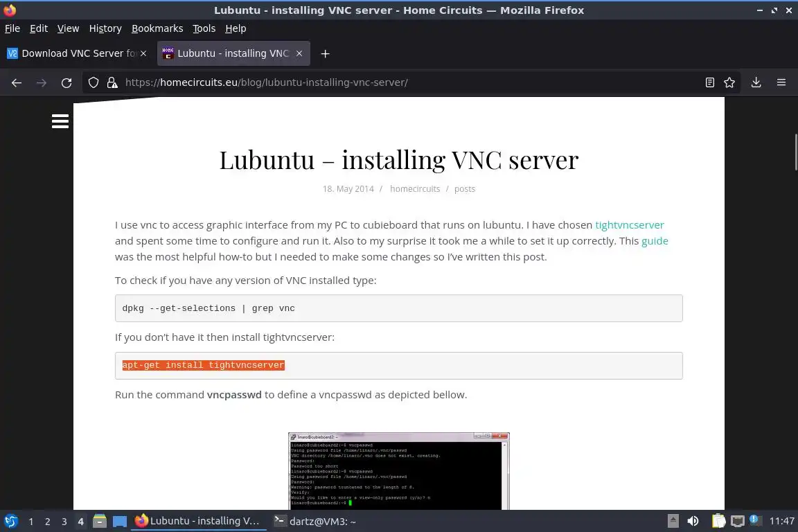Open the View menu

pos(68,28)
